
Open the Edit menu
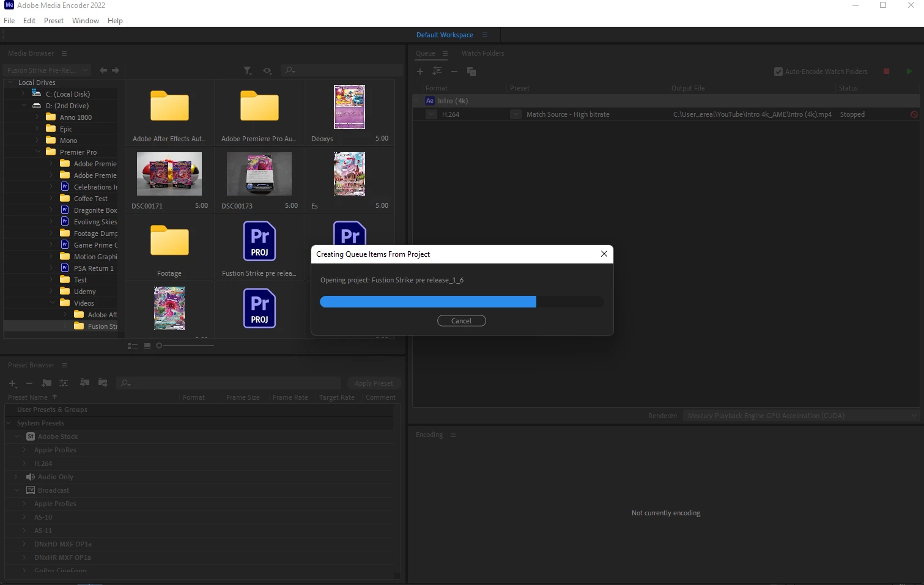pos(29,20)
